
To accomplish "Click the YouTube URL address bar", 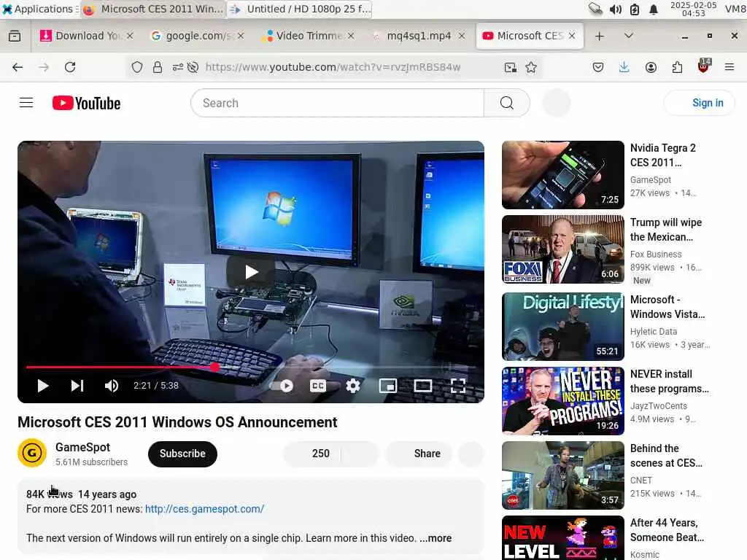I will pyautogui.click(x=333, y=67).
